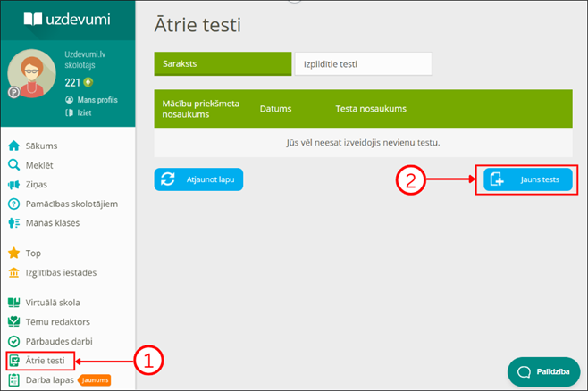The image size is (588, 391).
Task: Click the refresh arrows icon
Action: point(168,179)
